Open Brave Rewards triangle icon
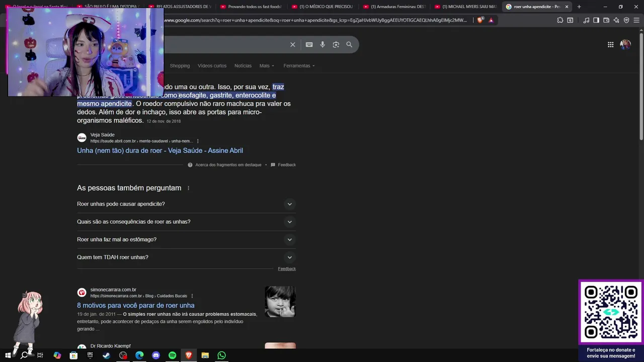The width and height of the screenshot is (644, 362). click(x=491, y=20)
